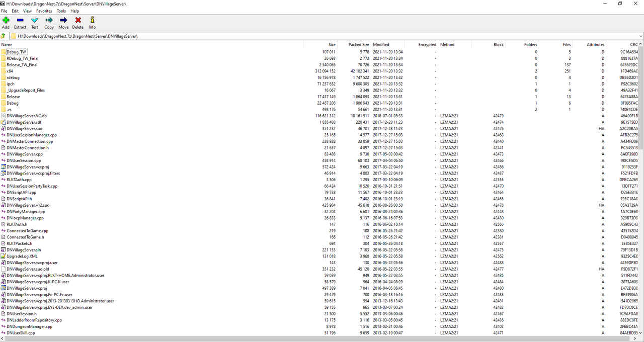Select DNDungeonManager.cpp file name
This screenshot has width=644, height=342.
(29, 327)
